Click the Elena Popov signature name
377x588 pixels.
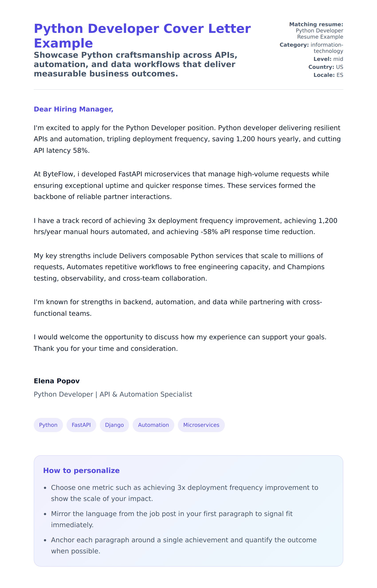tap(57, 381)
